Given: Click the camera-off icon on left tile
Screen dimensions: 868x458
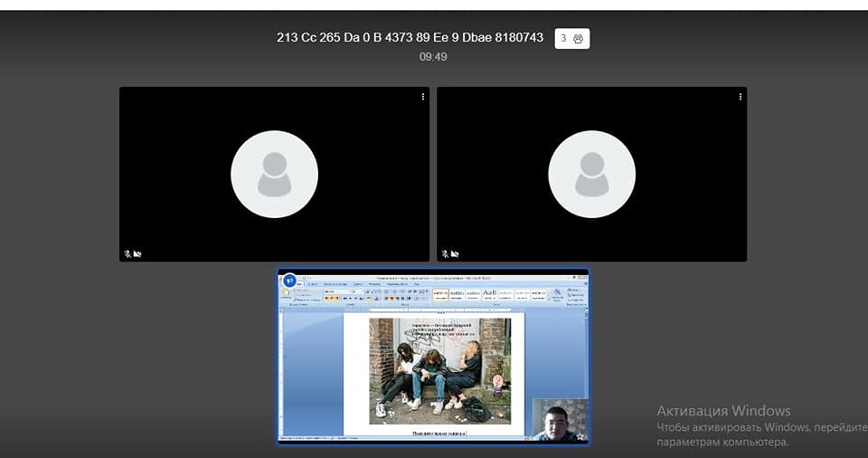Looking at the screenshot, I should coord(137,254).
